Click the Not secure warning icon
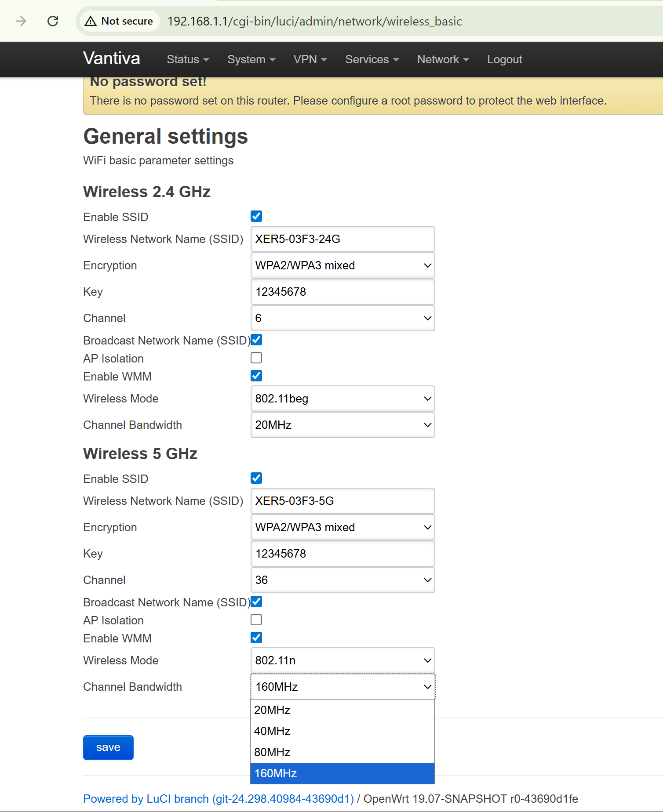The width and height of the screenshot is (663, 812). coord(91,21)
